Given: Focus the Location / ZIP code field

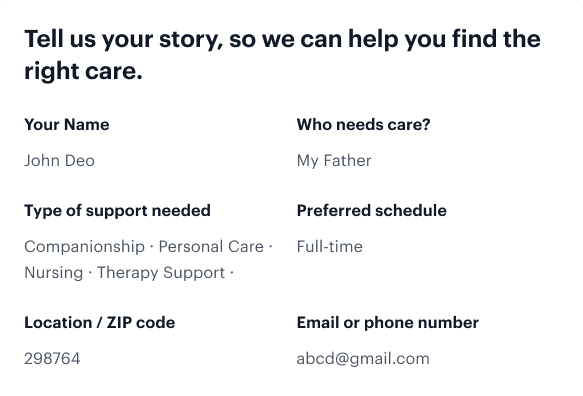Looking at the screenshot, I should coord(149,359).
